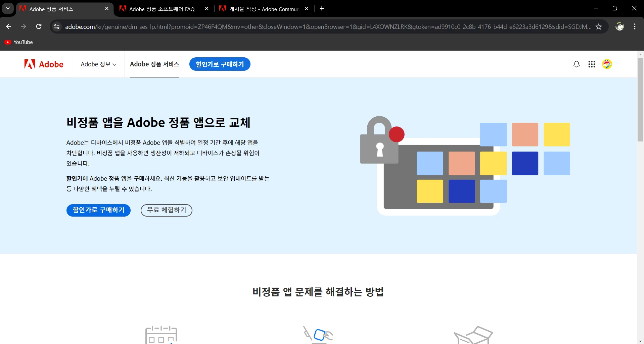Open Chrome's three-dot menu
The image size is (644, 344).
pos(635,26)
